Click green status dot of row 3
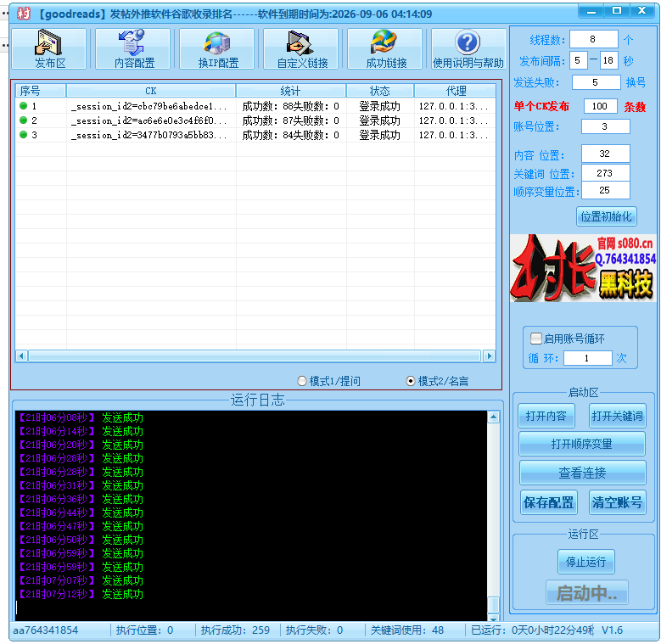Image resolution: width=661 pixels, height=644 pixels. pos(24,134)
